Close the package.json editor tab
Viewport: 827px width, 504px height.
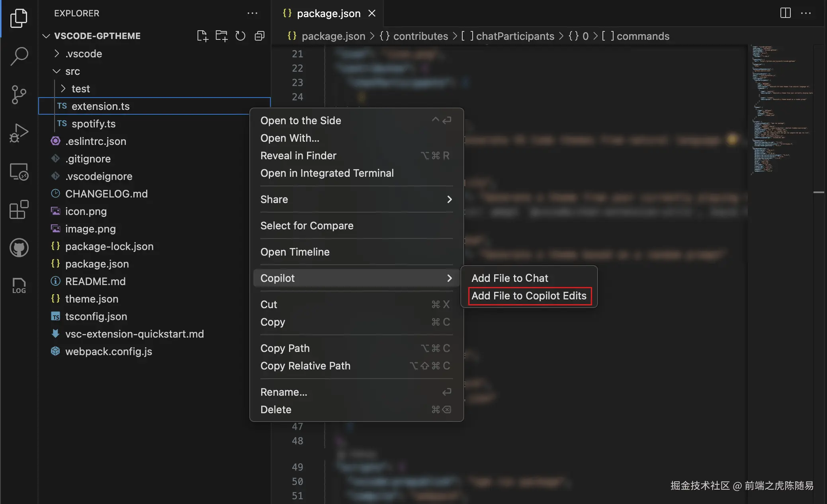[x=372, y=14]
